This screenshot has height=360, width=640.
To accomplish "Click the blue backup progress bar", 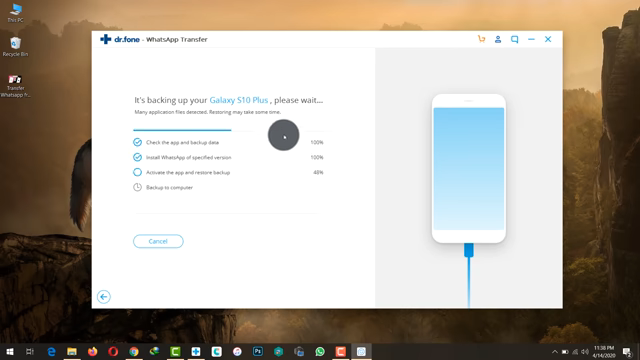I will [x=182, y=130].
